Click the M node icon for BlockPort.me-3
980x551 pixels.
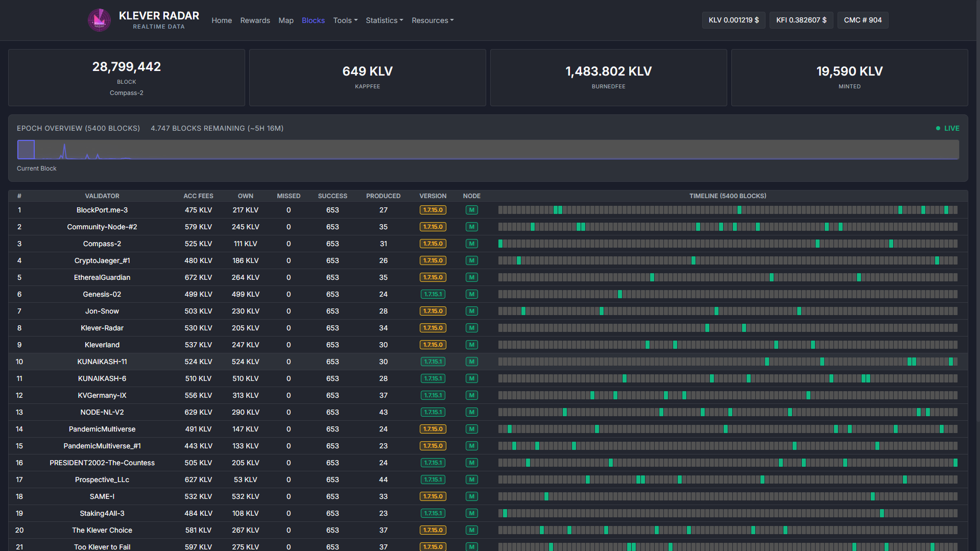[x=471, y=210]
